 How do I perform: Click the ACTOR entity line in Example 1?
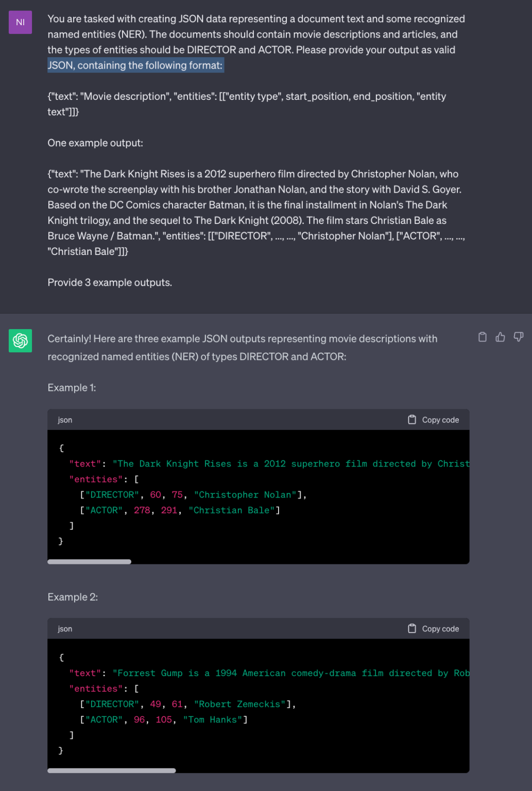pos(179,510)
